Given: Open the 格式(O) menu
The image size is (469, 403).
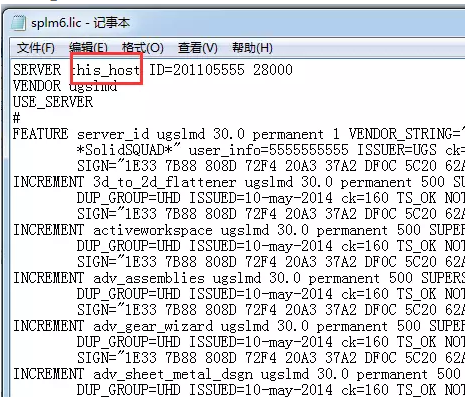Looking at the screenshot, I should (x=142, y=48).
